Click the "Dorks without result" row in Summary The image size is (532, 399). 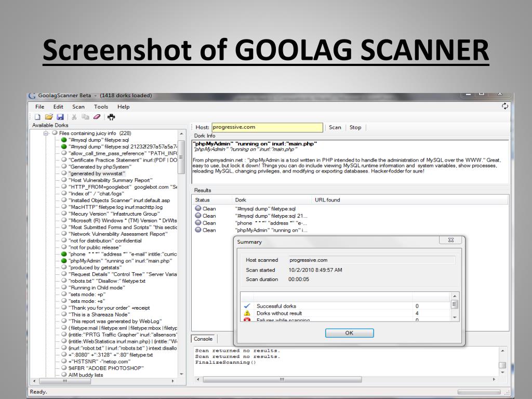tap(345, 313)
